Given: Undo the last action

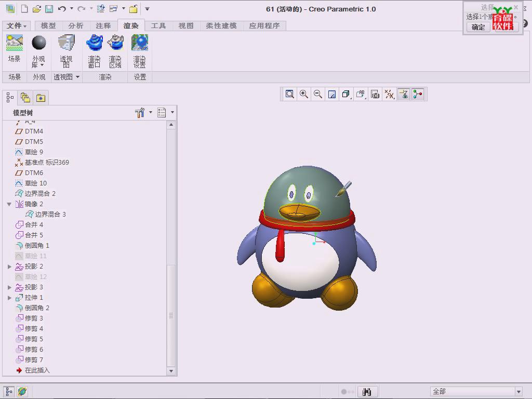Looking at the screenshot, I should click(62, 9).
